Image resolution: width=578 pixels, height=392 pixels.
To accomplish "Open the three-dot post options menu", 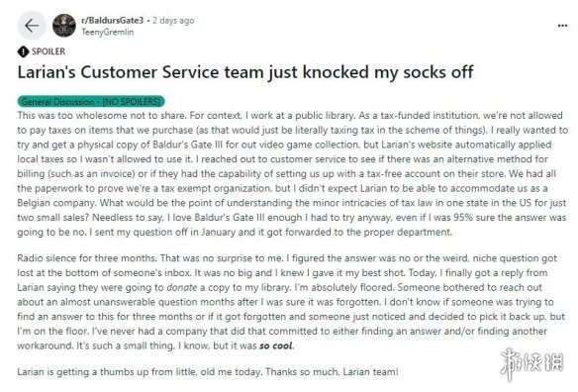I will [x=562, y=26].
